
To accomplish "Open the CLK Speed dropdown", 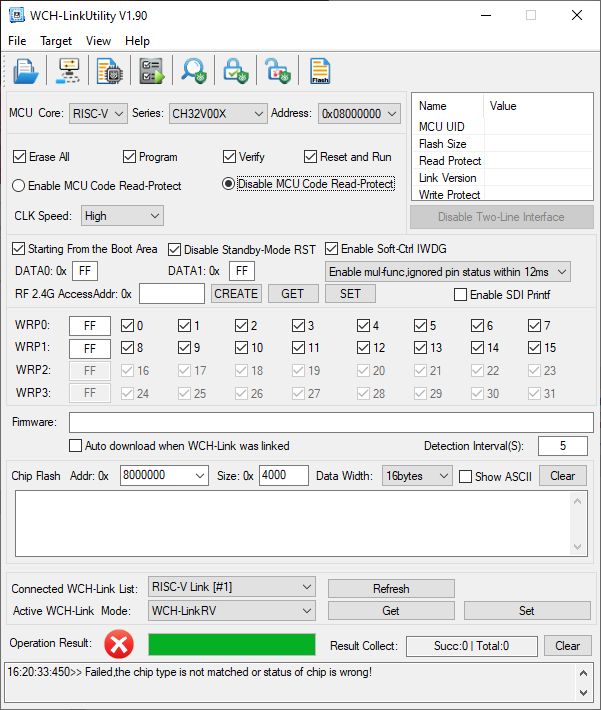I will [122, 216].
